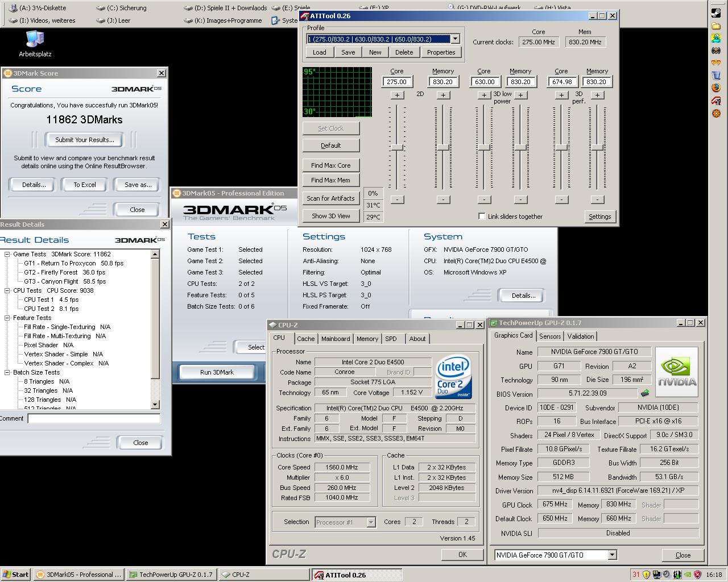Click the chip memory tray icon
This screenshot has height=582, width=728.
point(677,575)
